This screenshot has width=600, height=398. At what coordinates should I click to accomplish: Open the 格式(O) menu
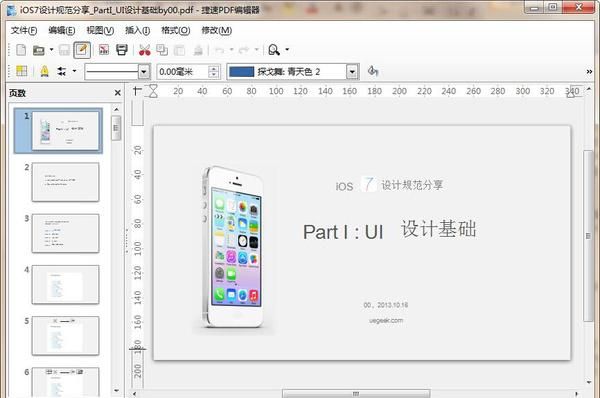click(176, 30)
